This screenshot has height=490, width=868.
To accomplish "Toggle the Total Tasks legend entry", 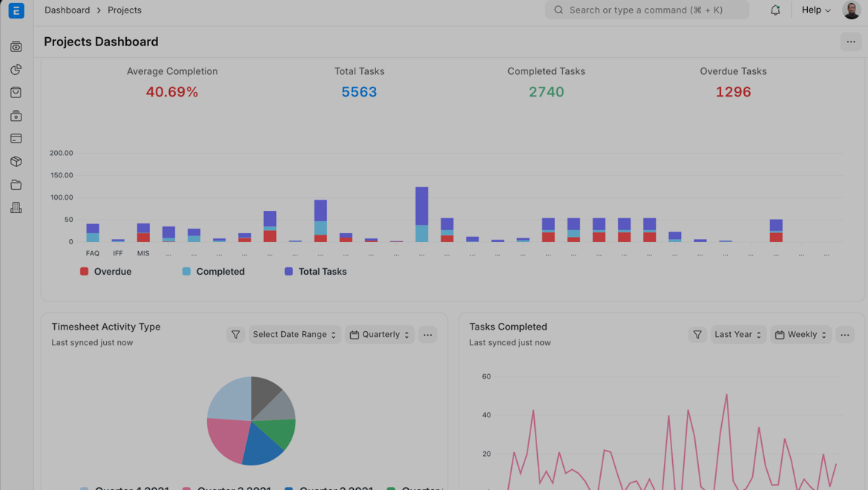I will [x=315, y=272].
